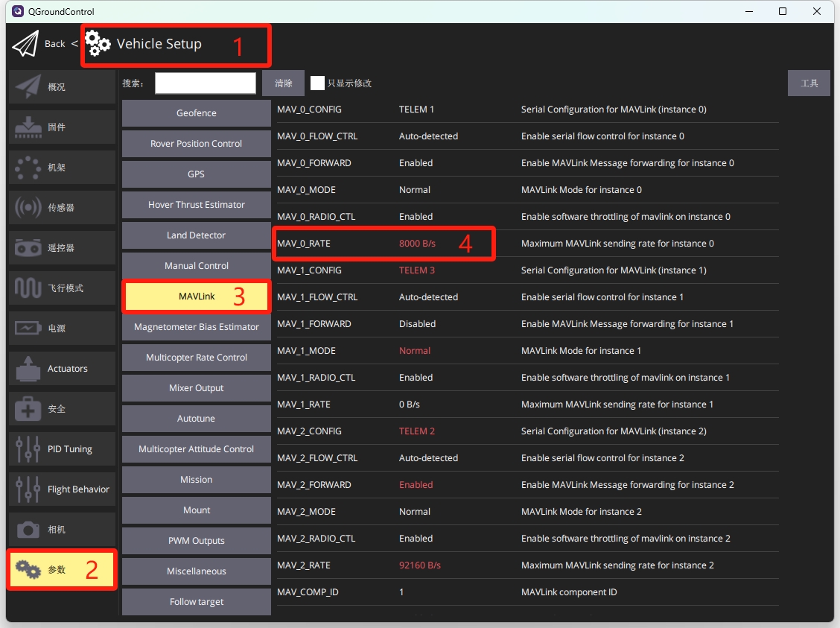Select the Mount parameter group

197,510
